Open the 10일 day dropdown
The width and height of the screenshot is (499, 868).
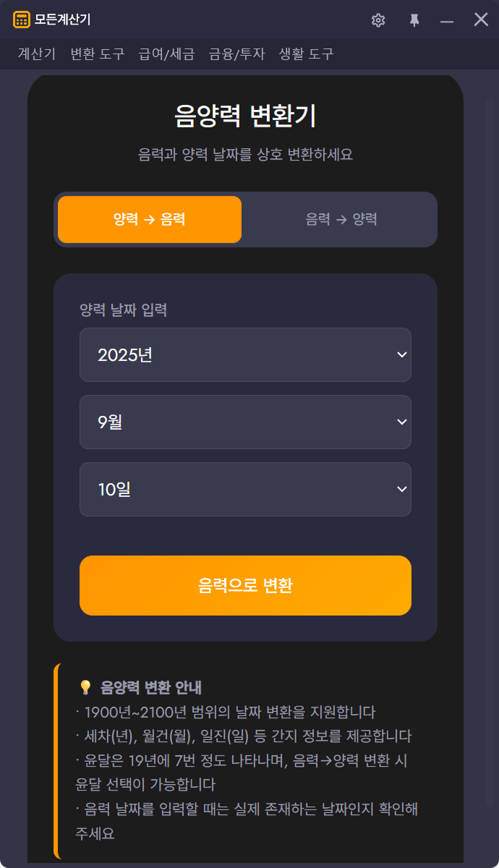point(245,490)
